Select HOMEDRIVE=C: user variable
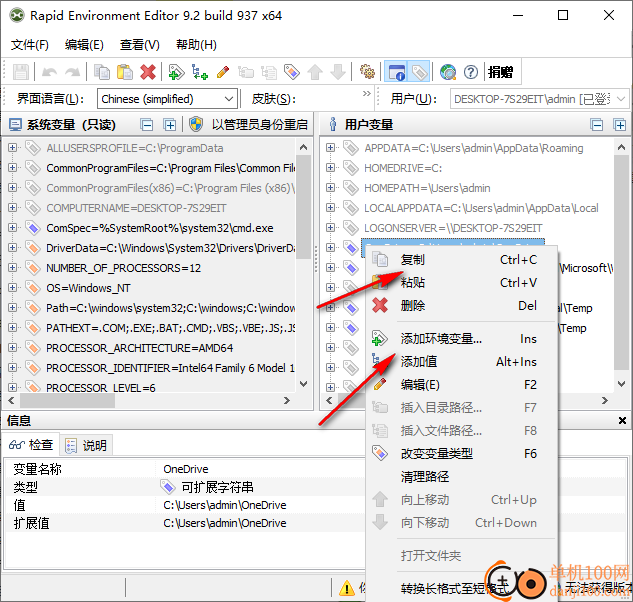The width and height of the screenshot is (633, 602). point(403,168)
